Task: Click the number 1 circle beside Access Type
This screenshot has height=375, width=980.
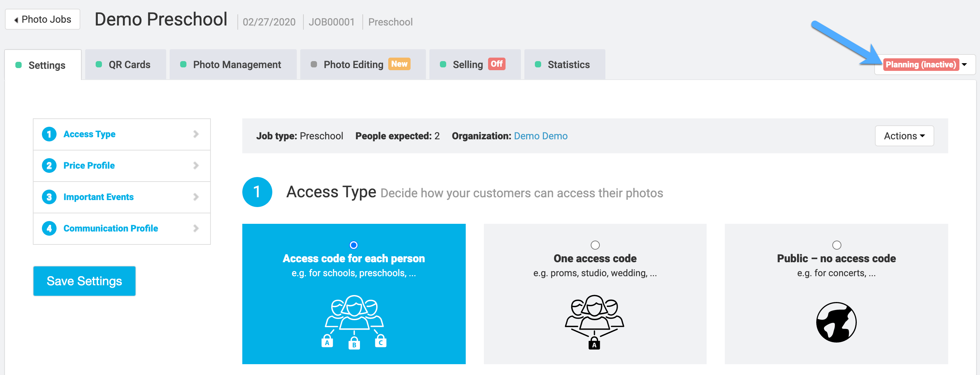Action: click(49, 134)
